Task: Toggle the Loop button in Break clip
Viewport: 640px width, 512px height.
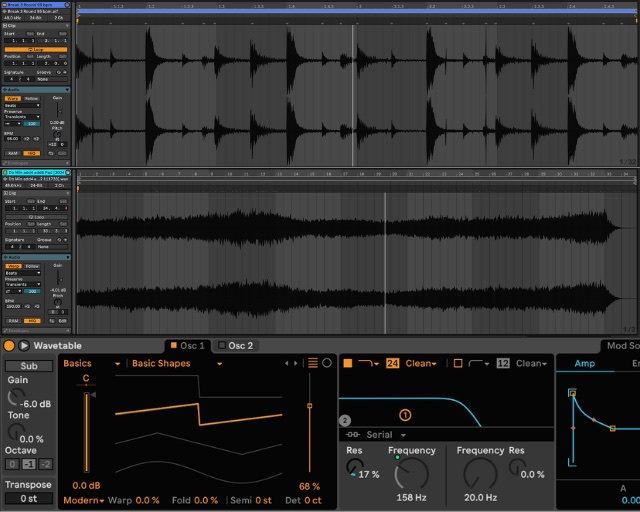Action: coord(36,49)
